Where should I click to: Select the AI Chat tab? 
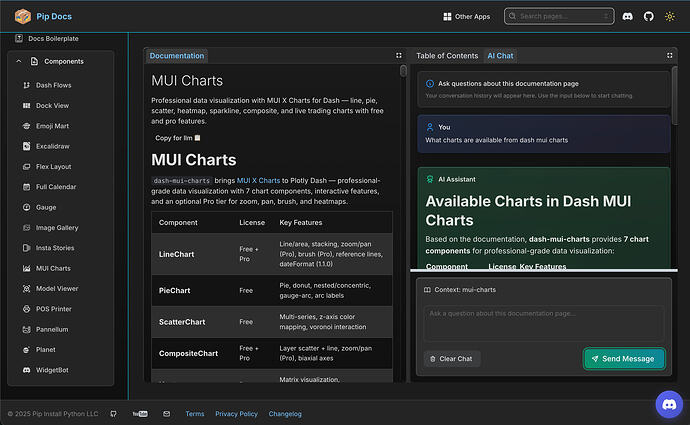[x=500, y=55]
